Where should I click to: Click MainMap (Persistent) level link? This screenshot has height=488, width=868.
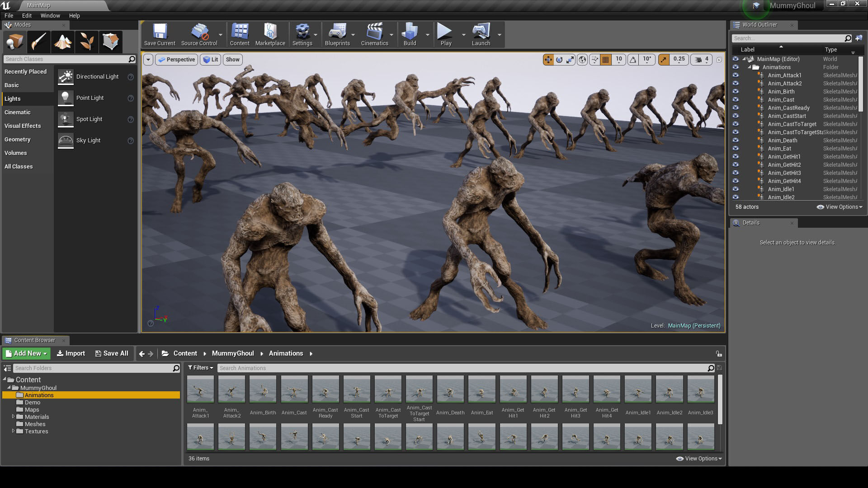pos(694,326)
